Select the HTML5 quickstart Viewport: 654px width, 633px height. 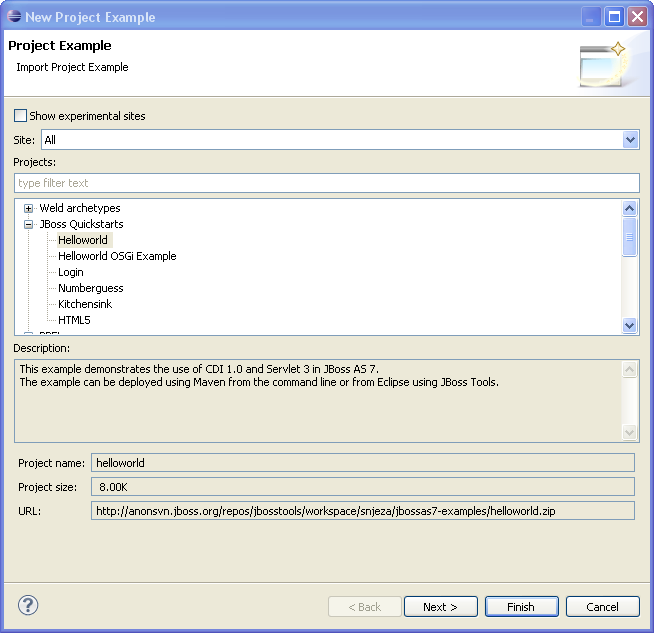point(74,320)
